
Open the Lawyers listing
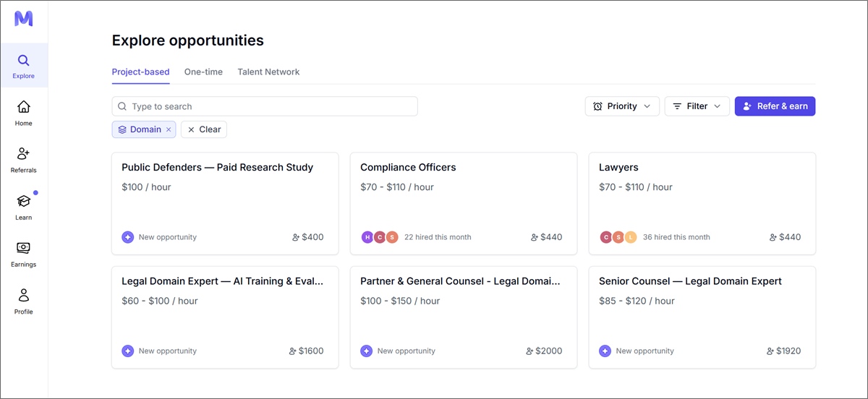(702, 203)
